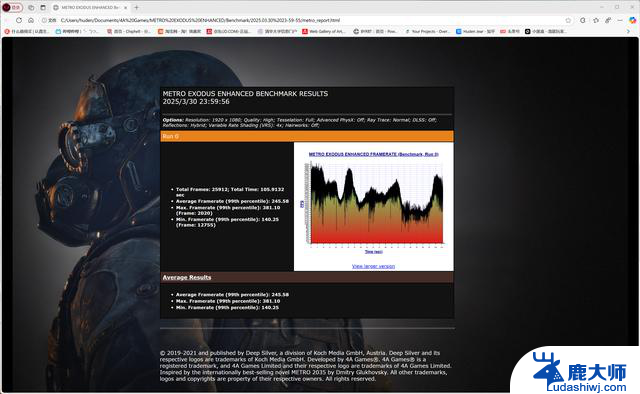Open the black-icon bookmark at bar end
The image size is (640, 394).
(x=546, y=31)
